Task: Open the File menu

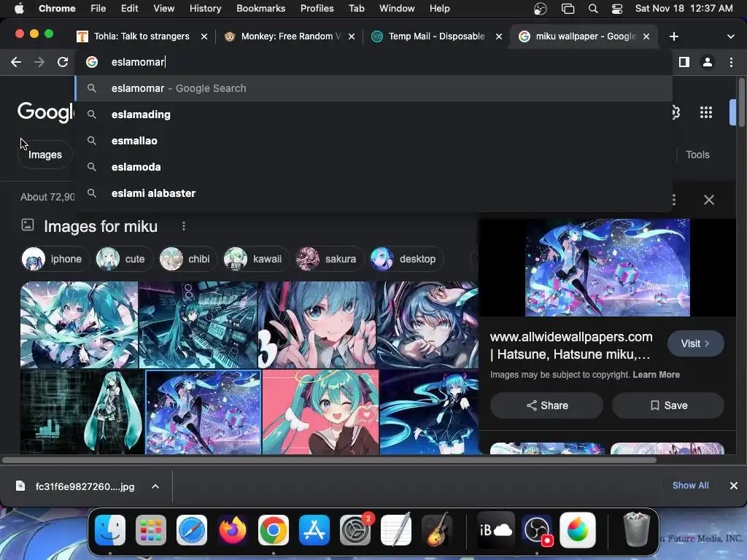Action: (98, 9)
